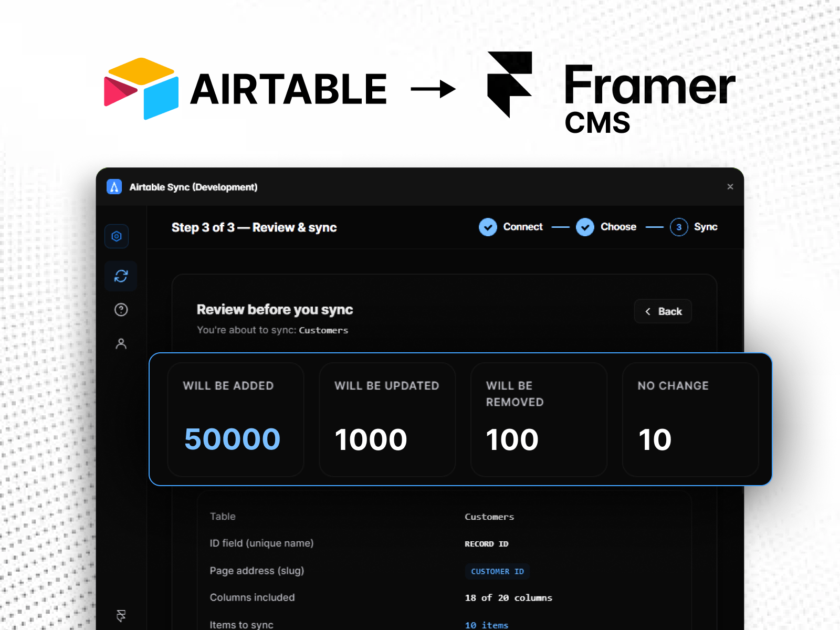Go to the Choose step label
Viewport: 840px width, 630px height.
(x=618, y=227)
